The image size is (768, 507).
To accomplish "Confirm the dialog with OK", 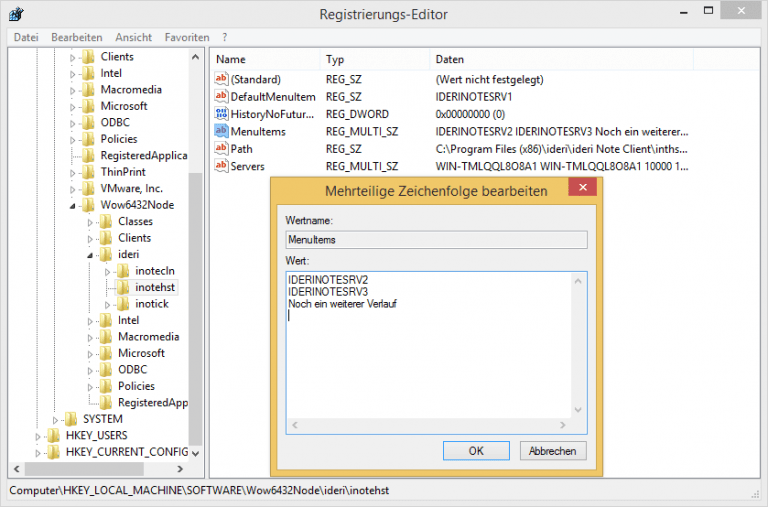I will 476,451.
